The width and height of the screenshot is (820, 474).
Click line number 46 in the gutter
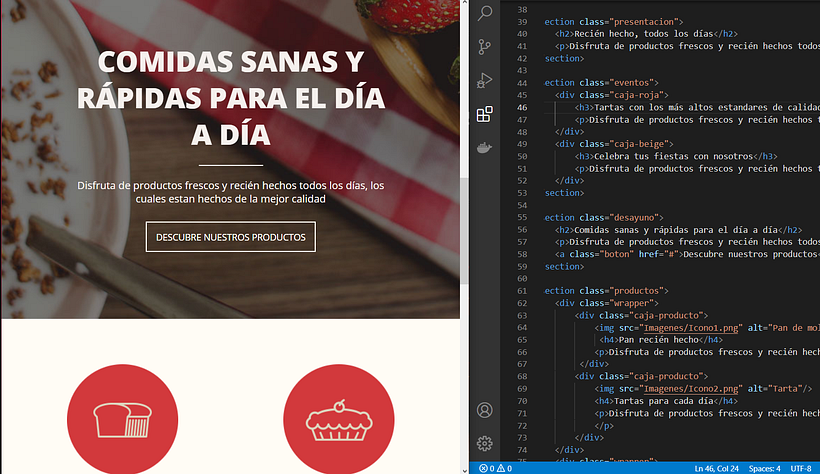pos(522,107)
